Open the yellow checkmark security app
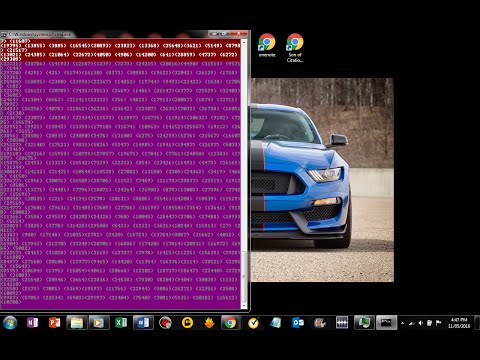The width and height of the screenshot is (480, 360). (x=254, y=323)
